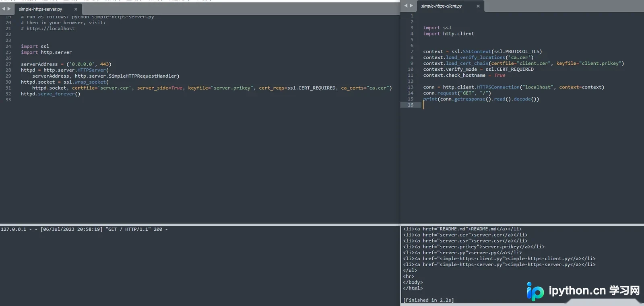The height and width of the screenshot is (306, 644).
Task: Click the HTTPSConnection("localhost") line in client
Action: 514,87
